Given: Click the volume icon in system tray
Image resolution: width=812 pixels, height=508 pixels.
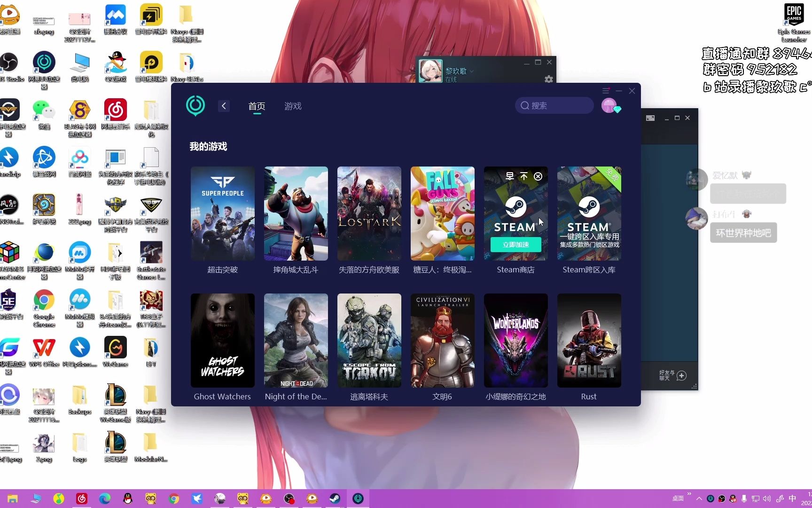Looking at the screenshot, I should point(767,499).
